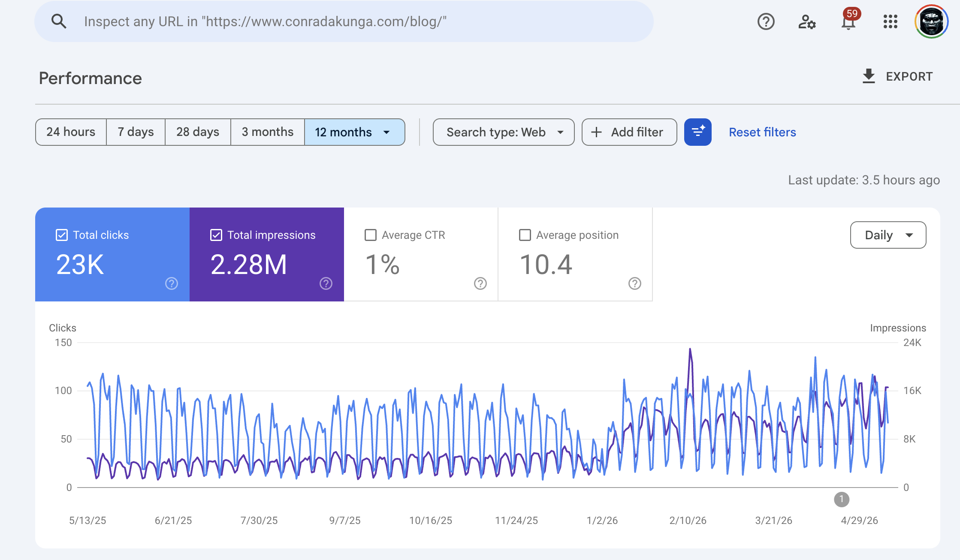The image size is (960, 560).
Task: Open the Search type: Web dropdown
Action: [504, 132]
